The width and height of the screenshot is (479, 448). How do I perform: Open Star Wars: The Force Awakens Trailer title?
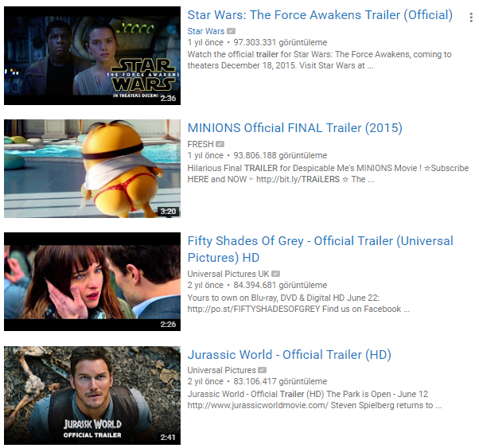(320, 15)
